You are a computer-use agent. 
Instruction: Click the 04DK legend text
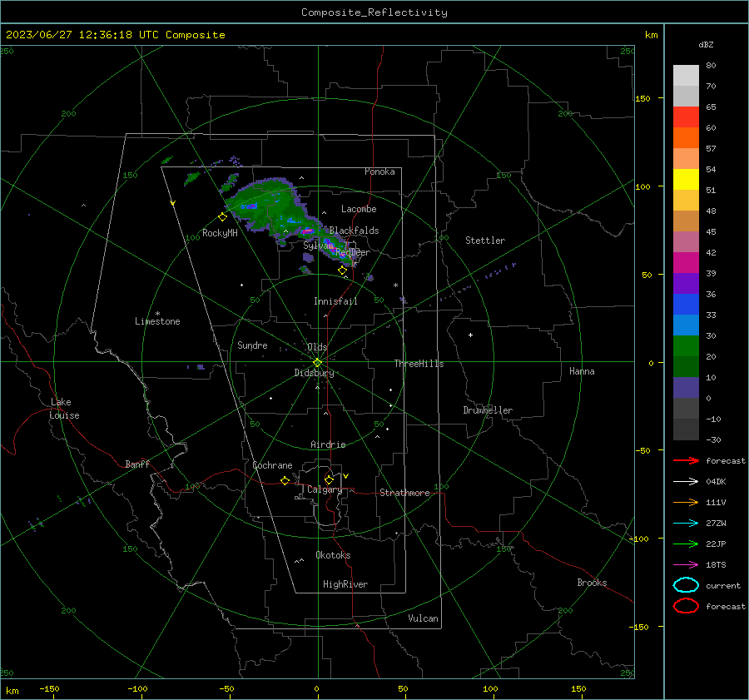(716, 482)
